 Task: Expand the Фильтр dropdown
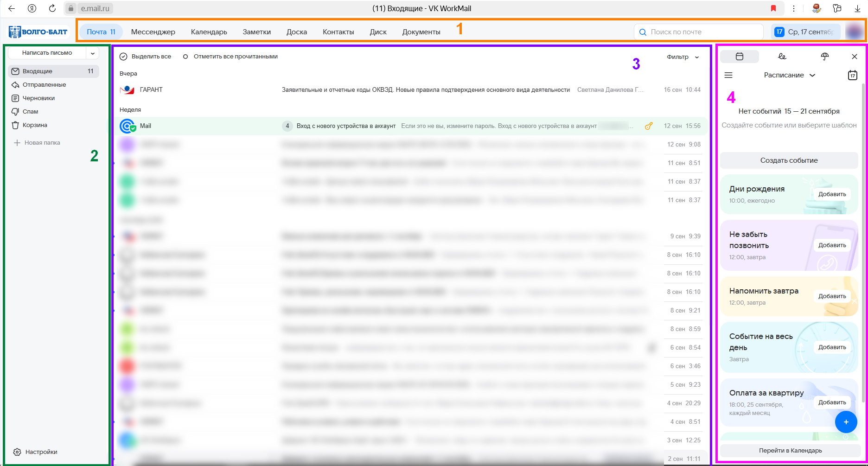683,57
